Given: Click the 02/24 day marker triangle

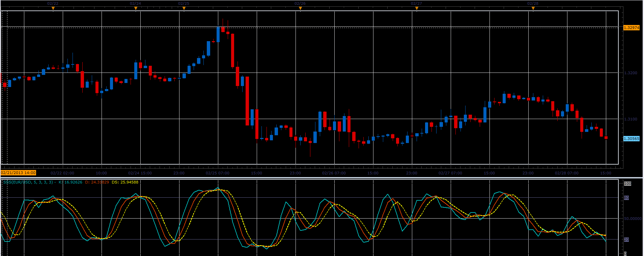Looking at the screenshot, I should (136, 9).
